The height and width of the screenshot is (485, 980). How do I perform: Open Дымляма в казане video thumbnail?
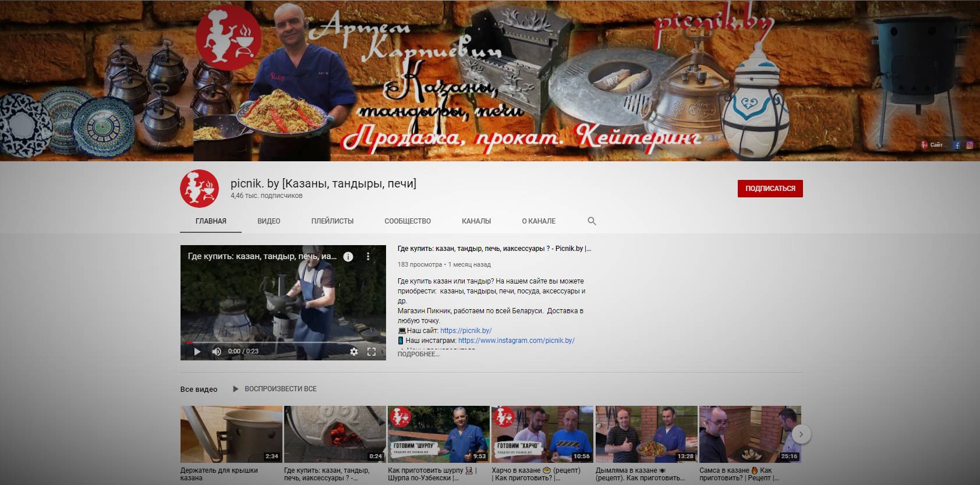(646, 434)
